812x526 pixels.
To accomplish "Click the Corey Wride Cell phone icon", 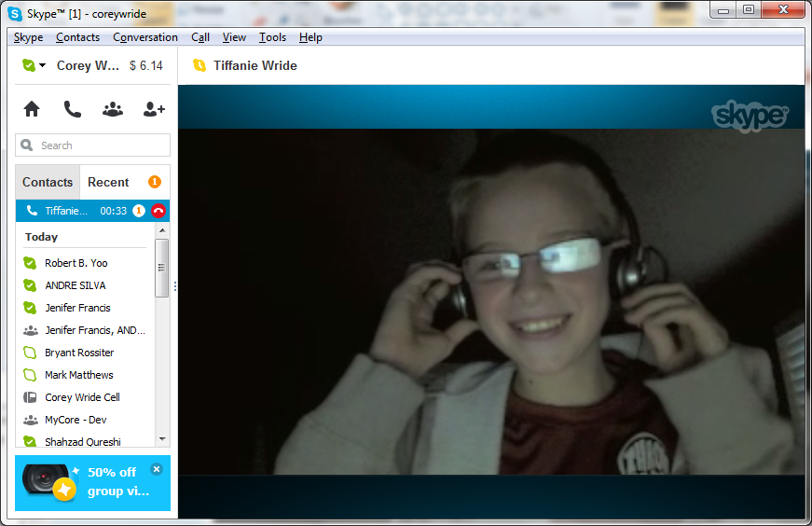I will 30,397.
